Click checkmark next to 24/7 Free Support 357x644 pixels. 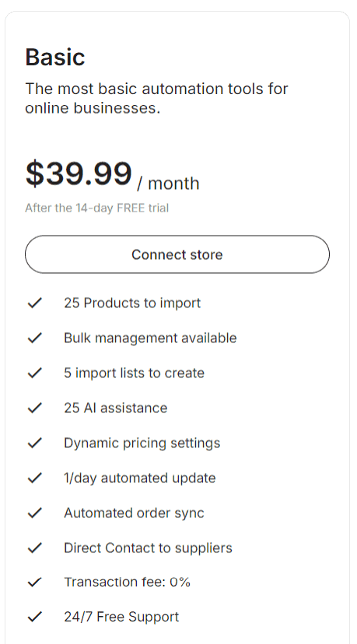point(35,617)
